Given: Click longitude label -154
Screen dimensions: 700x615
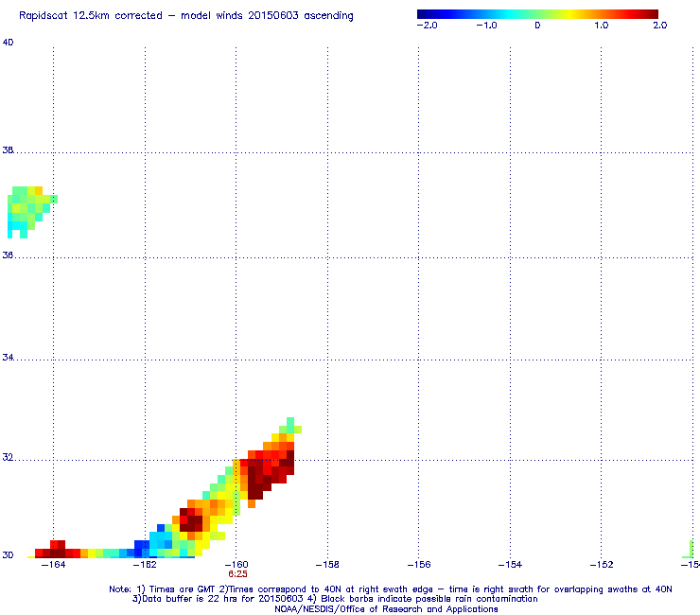Looking at the screenshot, I should click(510, 565).
